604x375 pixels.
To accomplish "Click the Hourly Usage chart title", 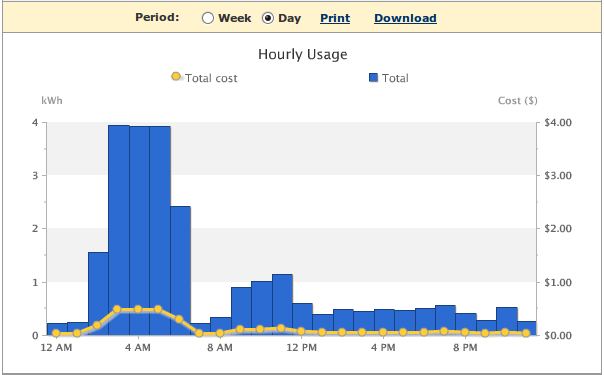I will tap(303, 54).
